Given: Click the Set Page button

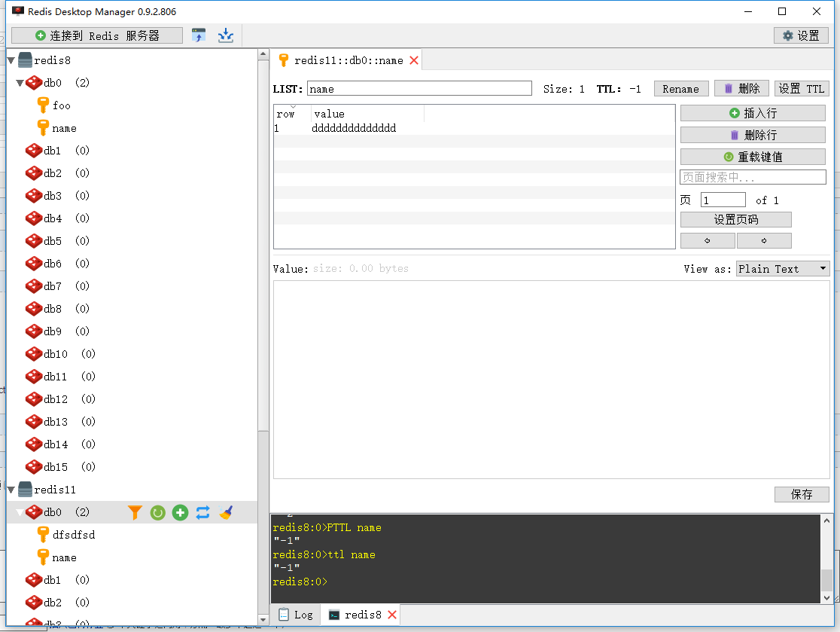Looking at the screenshot, I should coord(735,220).
